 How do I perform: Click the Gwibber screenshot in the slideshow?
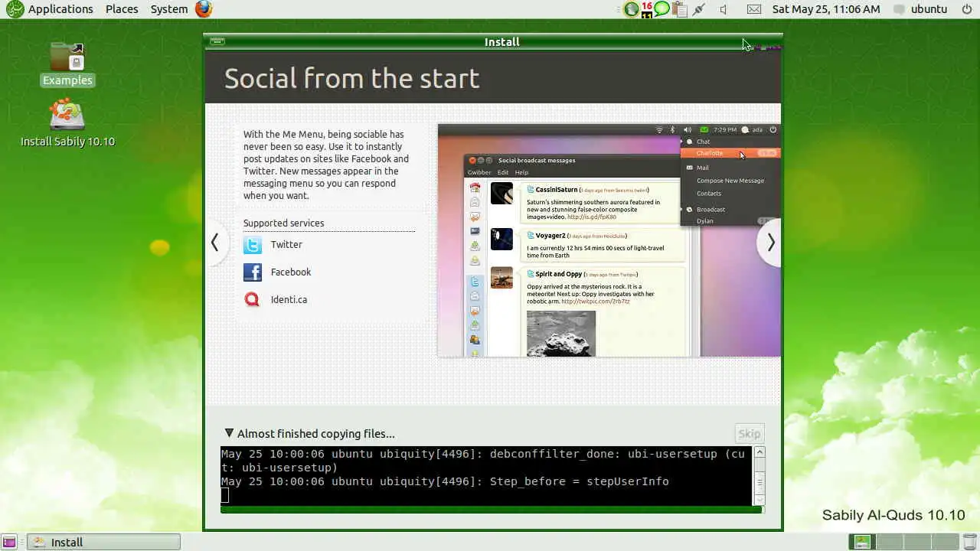tap(609, 240)
